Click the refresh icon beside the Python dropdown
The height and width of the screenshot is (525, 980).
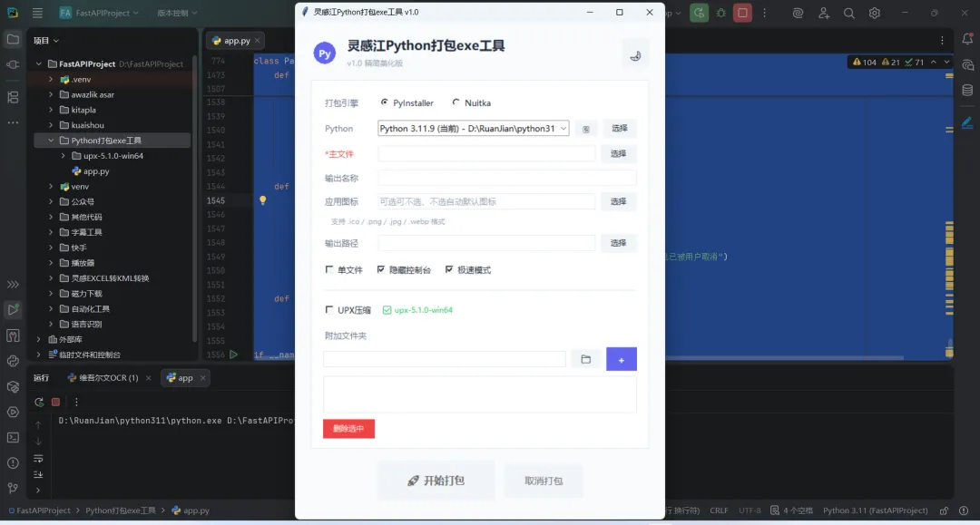(585, 130)
